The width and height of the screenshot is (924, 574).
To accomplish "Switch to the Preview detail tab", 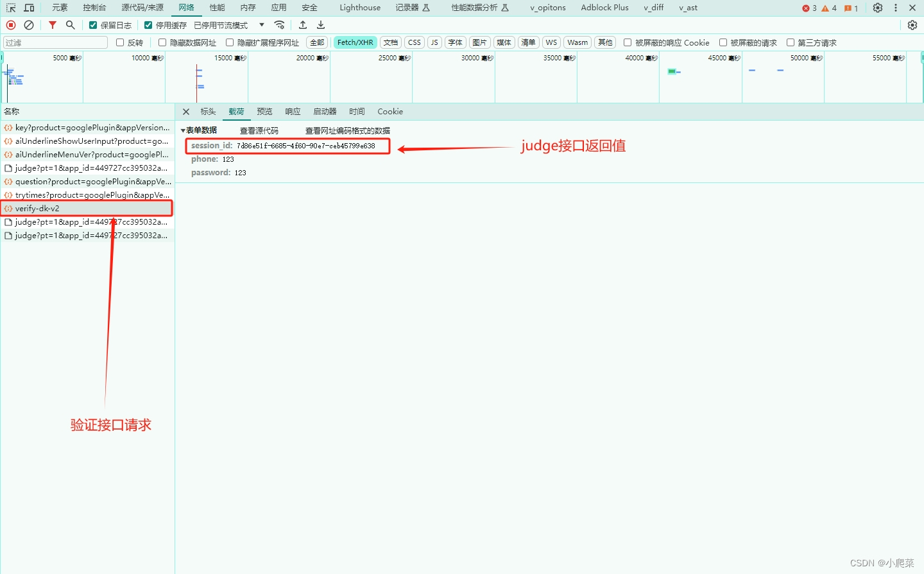I will 265,112.
